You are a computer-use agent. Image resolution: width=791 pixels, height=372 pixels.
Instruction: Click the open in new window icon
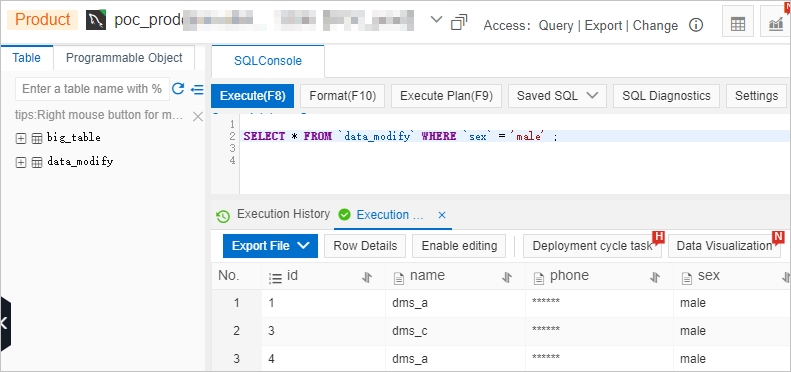(459, 23)
